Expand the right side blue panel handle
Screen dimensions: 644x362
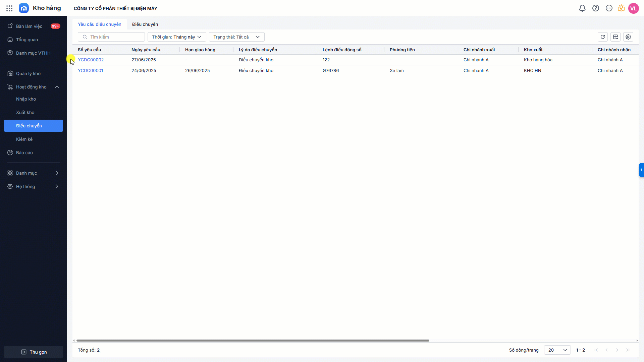coord(641,170)
